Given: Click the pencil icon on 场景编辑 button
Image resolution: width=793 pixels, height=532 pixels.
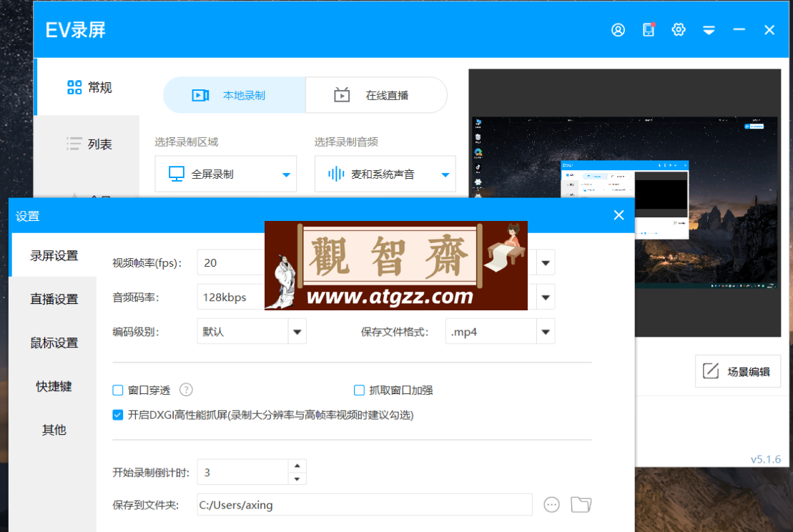Looking at the screenshot, I should click(x=711, y=371).
